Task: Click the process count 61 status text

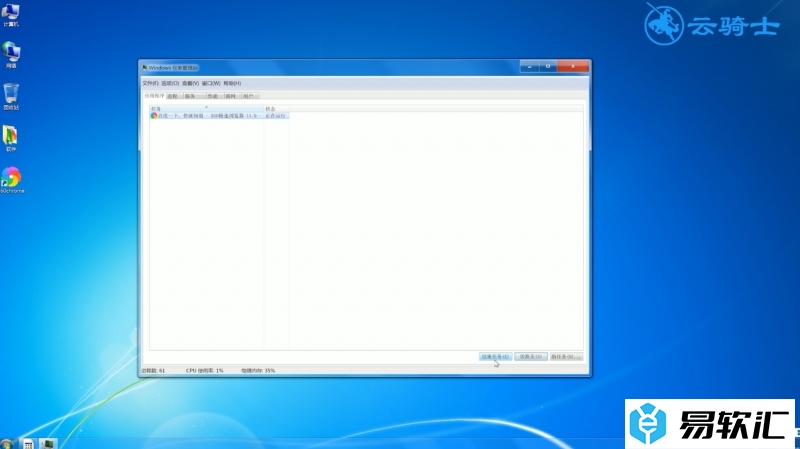Action: coord(153,370)
